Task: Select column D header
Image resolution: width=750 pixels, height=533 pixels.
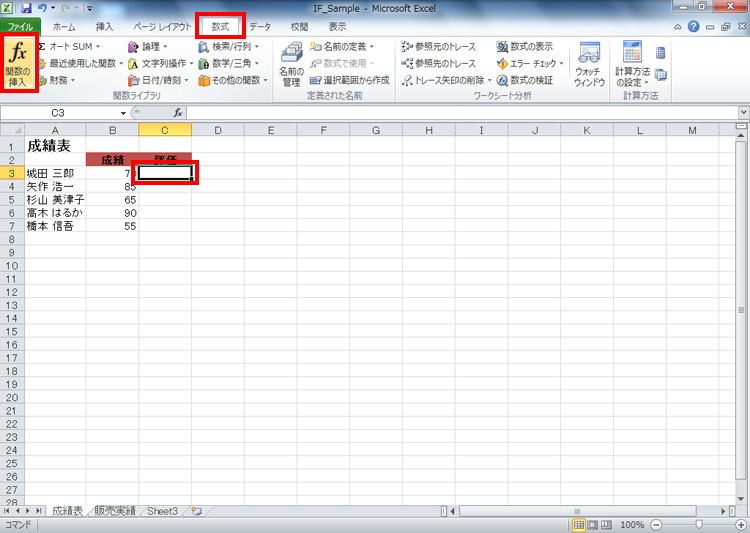Action: point(218,130)
